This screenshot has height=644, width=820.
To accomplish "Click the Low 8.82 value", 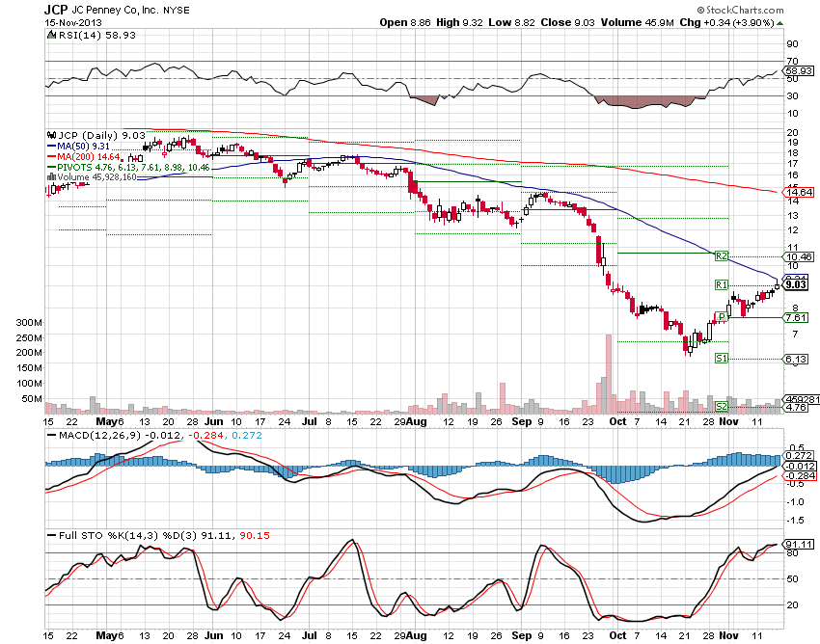I will click(512, 22).
